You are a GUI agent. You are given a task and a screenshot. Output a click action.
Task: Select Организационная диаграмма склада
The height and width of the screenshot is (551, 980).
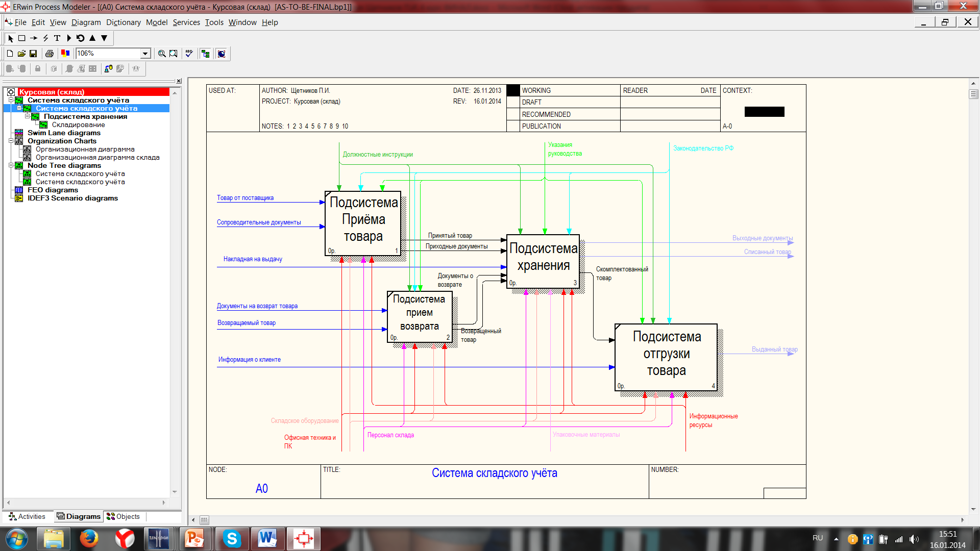97,158
